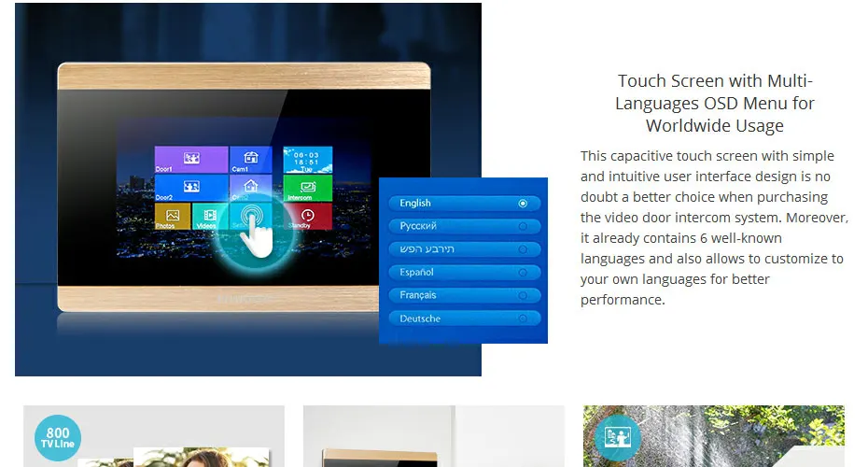Screen dimensions: 868x467
Task: Select the Hebrew language option
Action: click(464, 249)
